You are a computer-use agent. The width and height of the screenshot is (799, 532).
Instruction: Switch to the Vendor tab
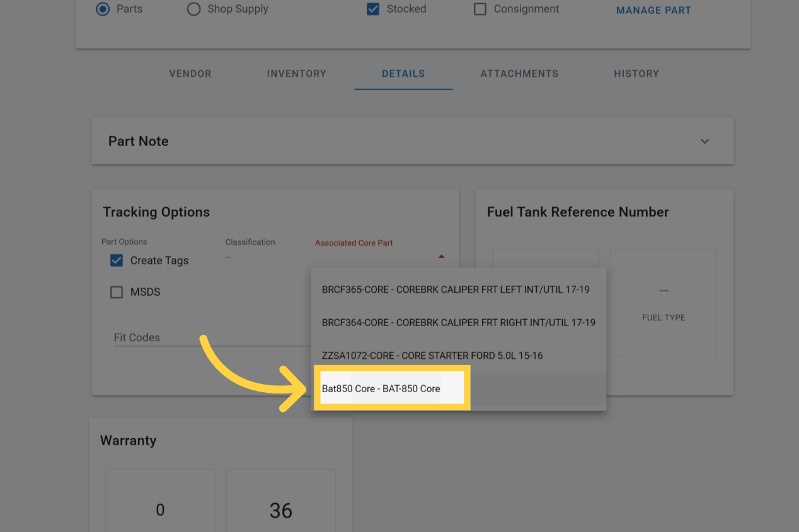tap(190, 74)
